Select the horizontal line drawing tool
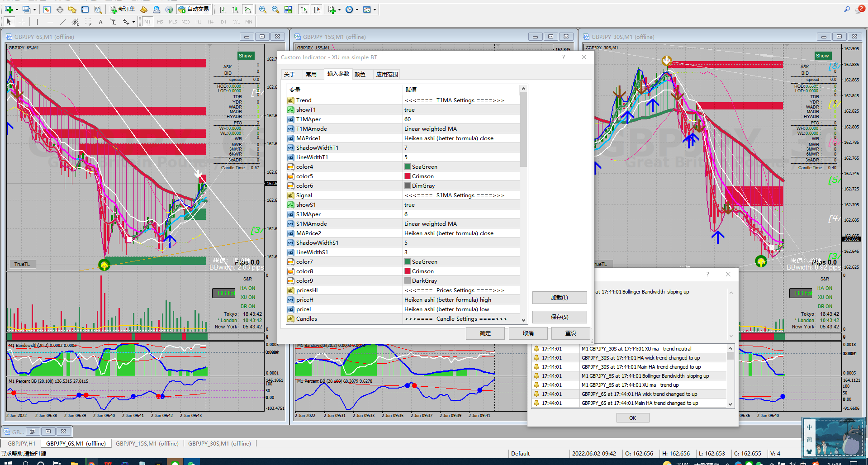The height and width of the screenshot is (465, 868). [x=50, y=22]
